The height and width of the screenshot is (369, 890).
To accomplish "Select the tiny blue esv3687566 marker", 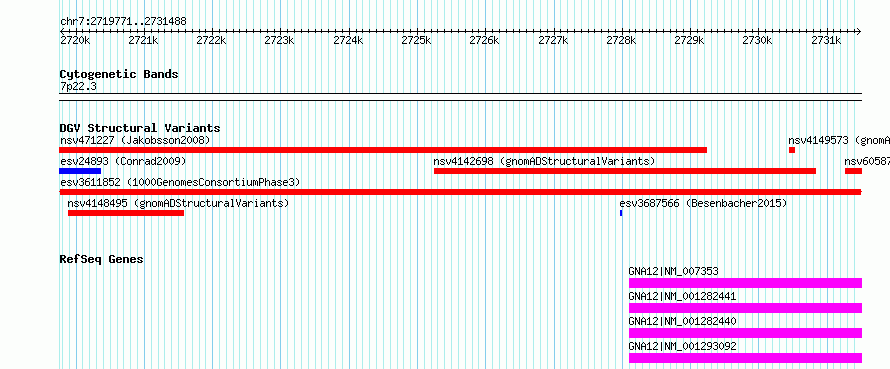I will pyautogui.click(x=621, y=213).
